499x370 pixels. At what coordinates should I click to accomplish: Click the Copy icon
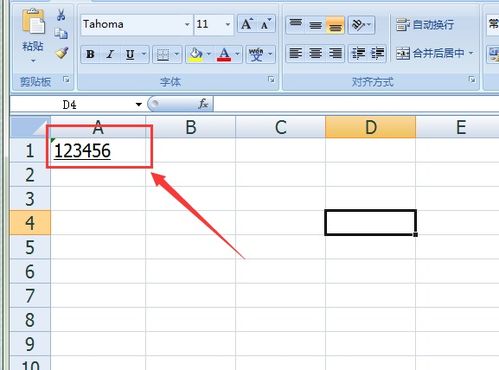pyautogui.click(x=61, y=33)
